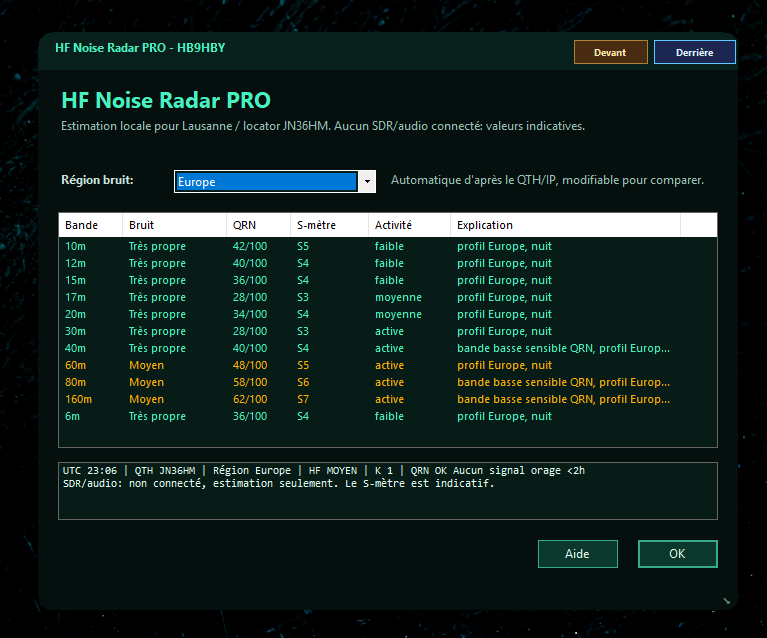The image size is (767, 638).
Task: Open the Région bruit dropdown arrow
Action: click(x=367, y=182)
